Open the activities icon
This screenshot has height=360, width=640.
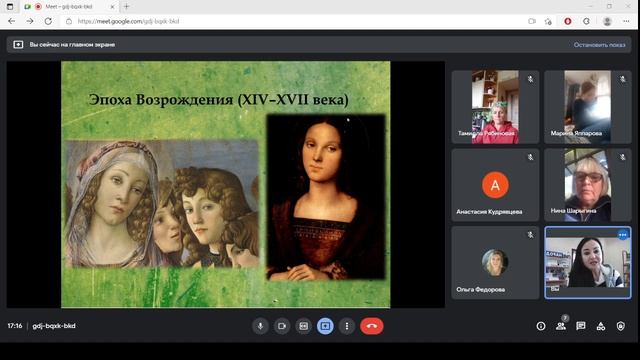tap(601, 326)
